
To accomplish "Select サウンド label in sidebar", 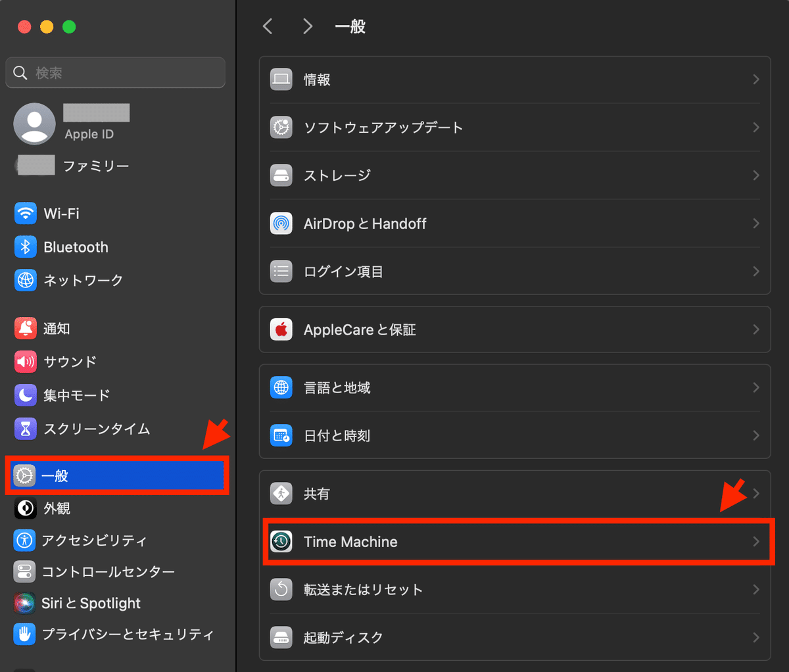I will (x=70, y=362).
